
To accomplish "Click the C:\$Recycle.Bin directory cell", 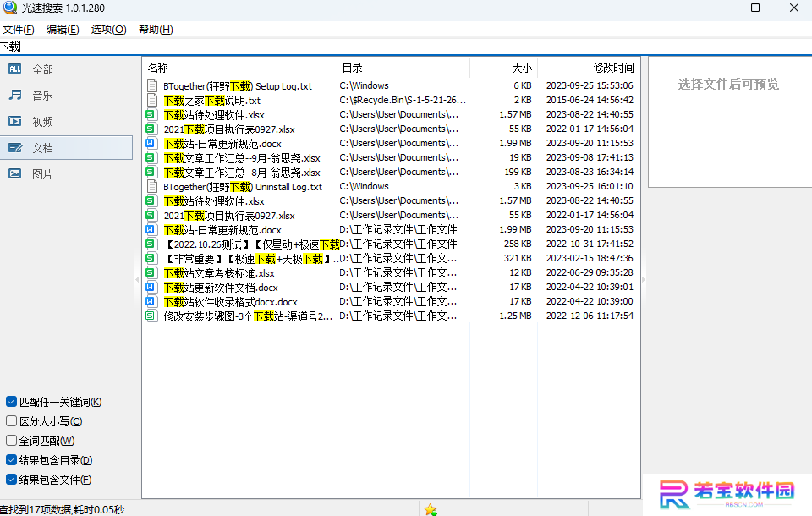I will coord(403,100).
